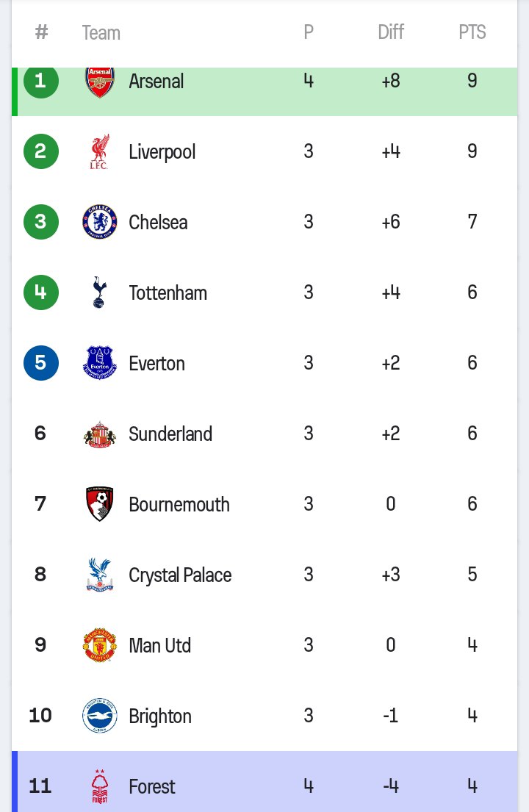The image size is (529, 812).
Task: Select the Sunderland crest icon
Action: pos(99,434)
